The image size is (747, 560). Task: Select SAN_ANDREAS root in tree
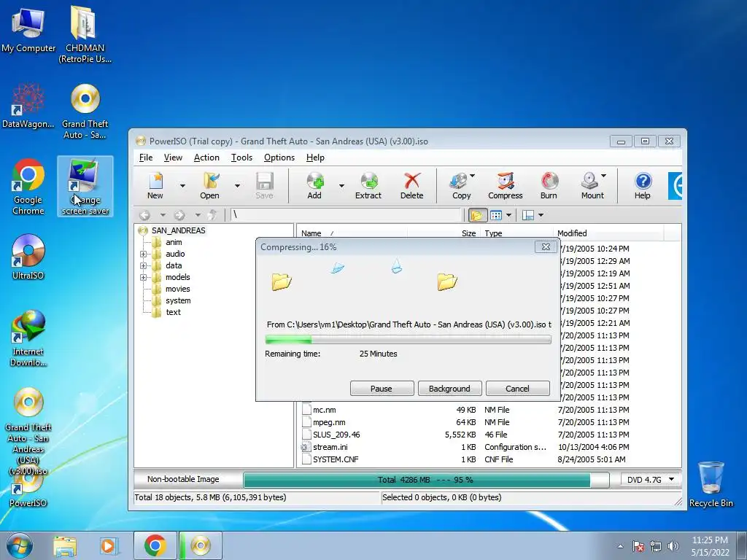coord(178,230)
